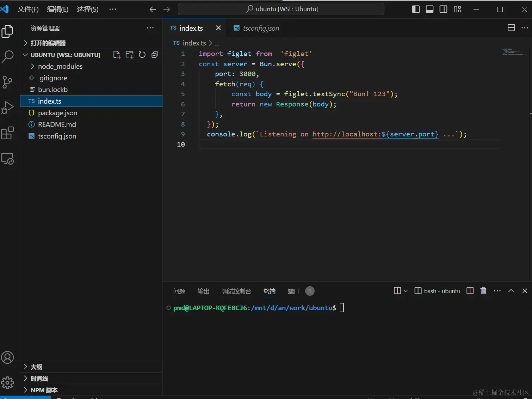The image size is (532, 399).
Task: Open bun.lockb in the explorer
Action: tap(91, 90)
